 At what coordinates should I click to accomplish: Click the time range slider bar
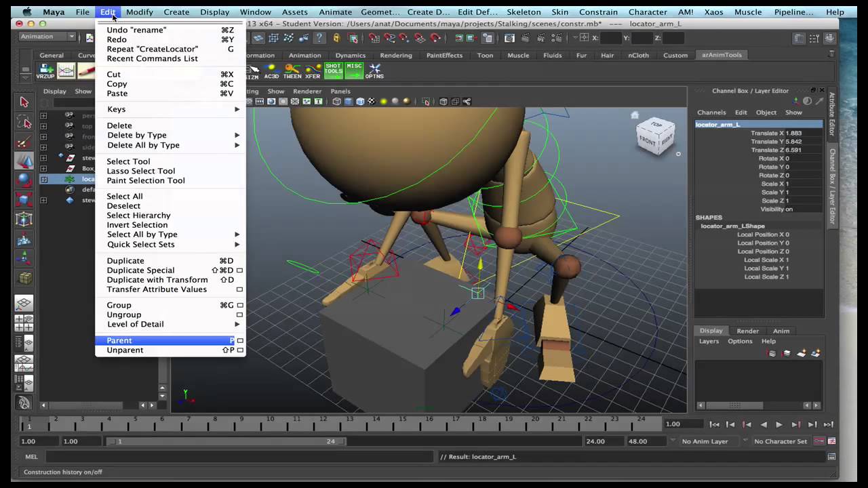[x=227, y=441]
